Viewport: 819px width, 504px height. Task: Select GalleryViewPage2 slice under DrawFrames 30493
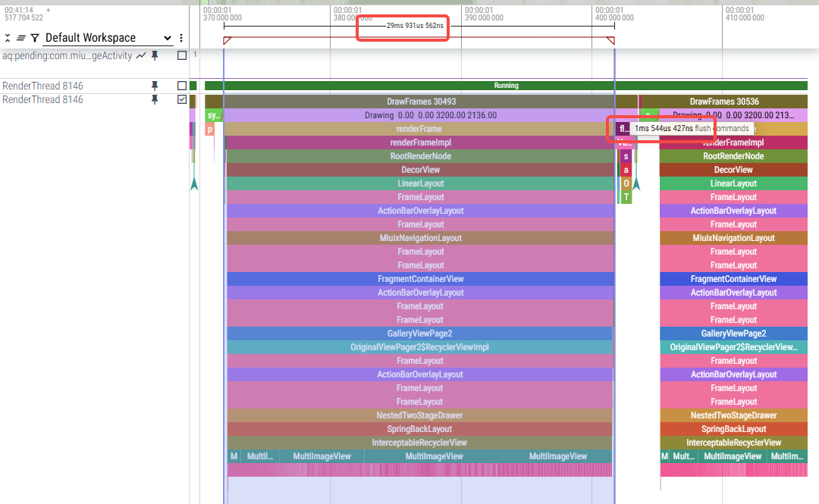coord(420,333)
